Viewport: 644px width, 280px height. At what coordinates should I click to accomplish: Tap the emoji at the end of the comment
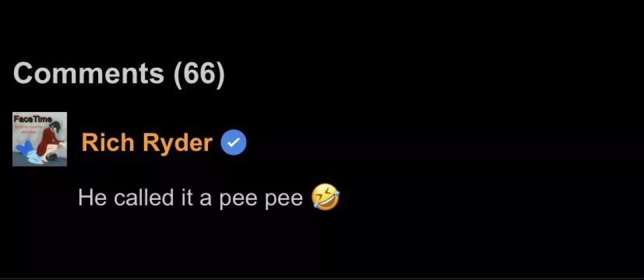click(326, 197)
